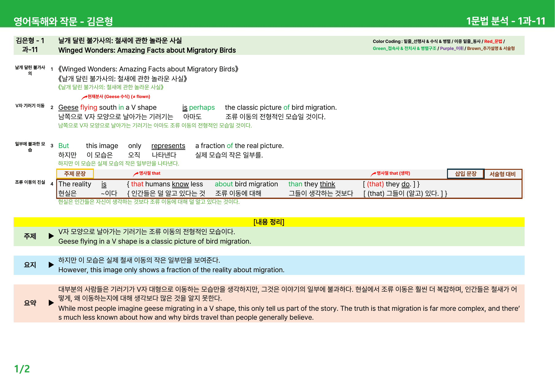Click the 명사절 that (생략) annotation
This screenshot has width=555, height=392.
(393, 173)
